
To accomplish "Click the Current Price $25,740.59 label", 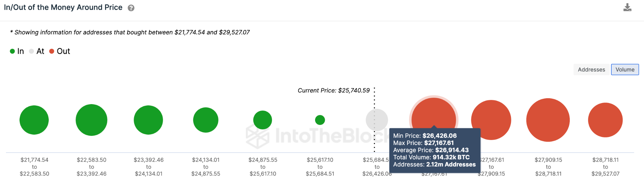I will tap(334, 91).
